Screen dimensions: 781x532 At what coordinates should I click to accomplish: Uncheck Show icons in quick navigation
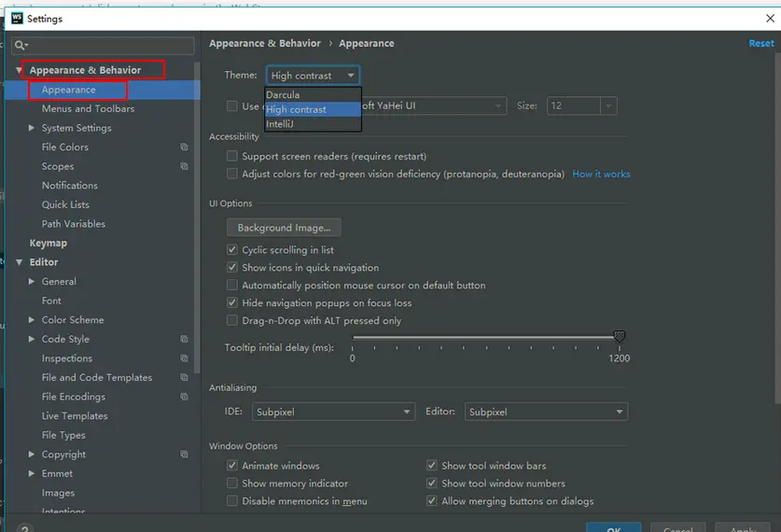[x=232, y=268]
